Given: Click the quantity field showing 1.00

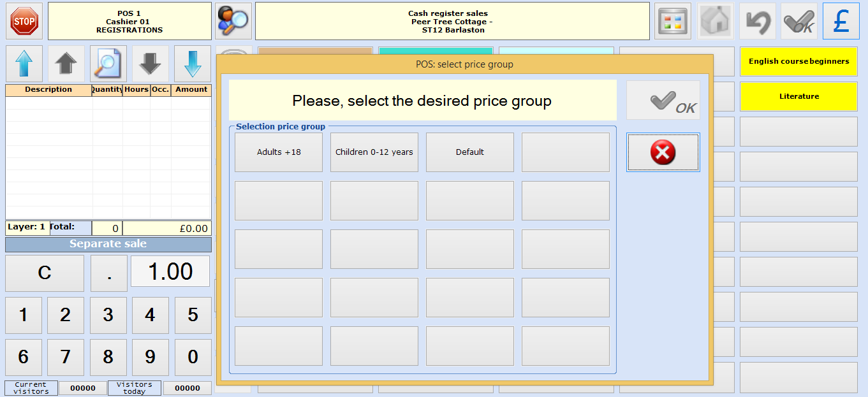Looking at the screenshot, I should 170,272.
